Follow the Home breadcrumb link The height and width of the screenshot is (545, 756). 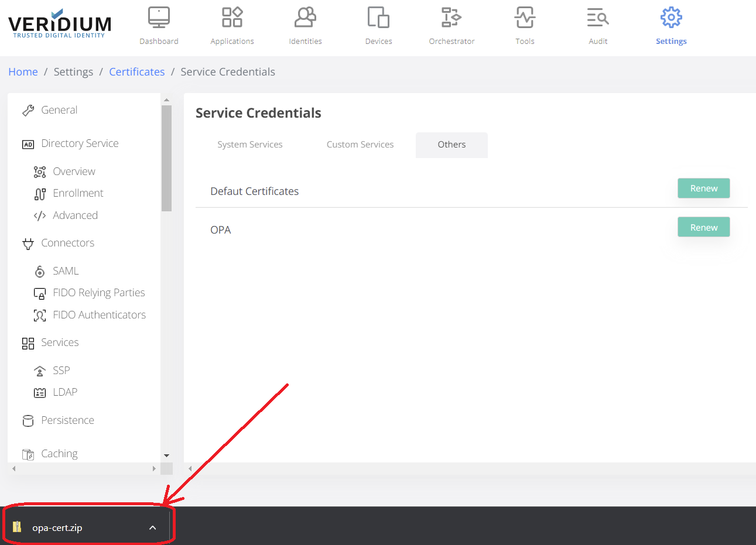pos(23,72)
